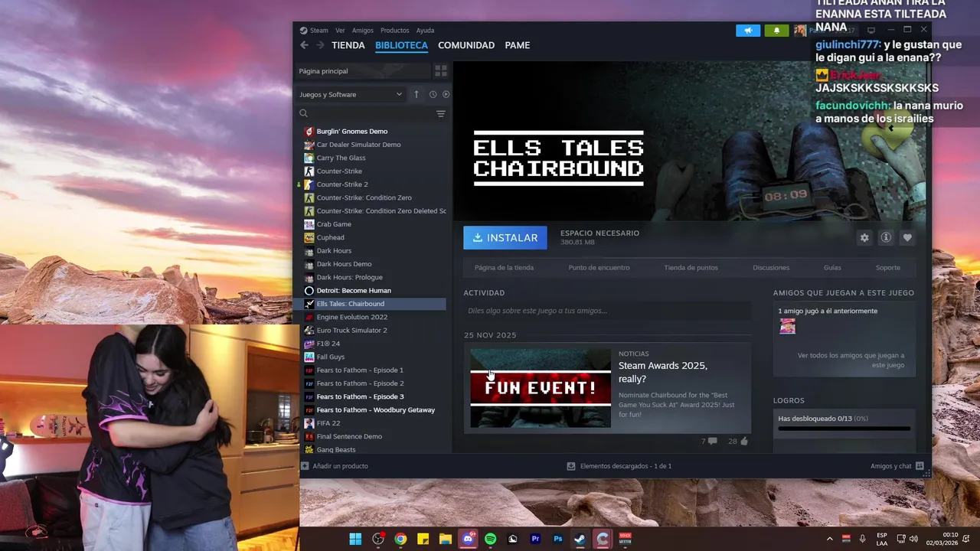The width and height of the screenshot is (980, 551).
Task: Select Burglin' Gnomes Demo in library
Action: coord(351,132)
